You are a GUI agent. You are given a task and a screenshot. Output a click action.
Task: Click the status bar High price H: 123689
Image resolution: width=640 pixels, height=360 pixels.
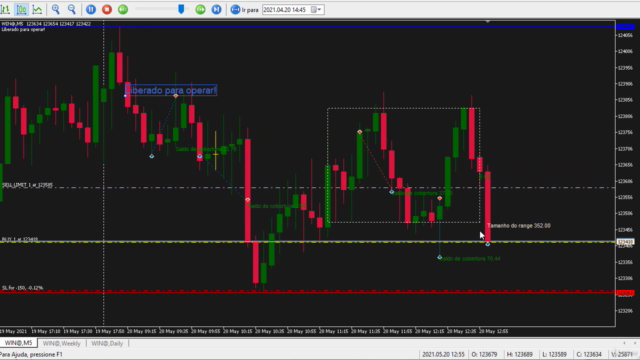[520, 354]
